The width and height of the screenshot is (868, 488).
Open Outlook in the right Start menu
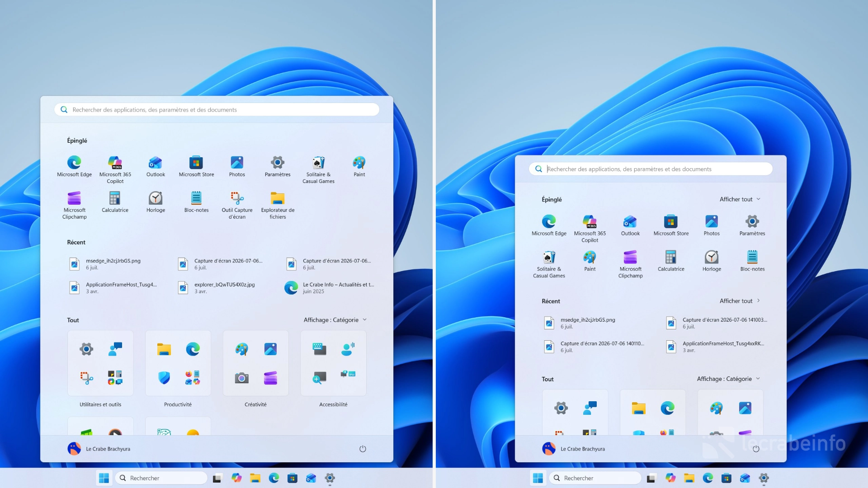pos(630,225)
